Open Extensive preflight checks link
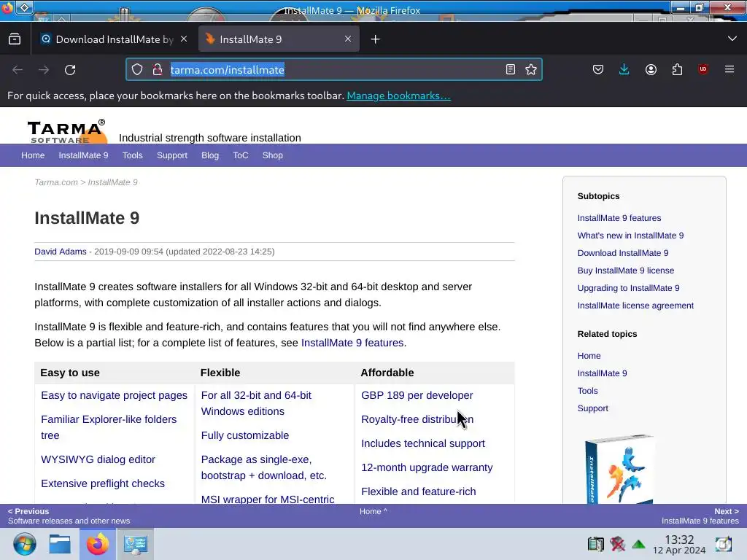The height and width of the screenshot is (560, 747). (103, 483)
